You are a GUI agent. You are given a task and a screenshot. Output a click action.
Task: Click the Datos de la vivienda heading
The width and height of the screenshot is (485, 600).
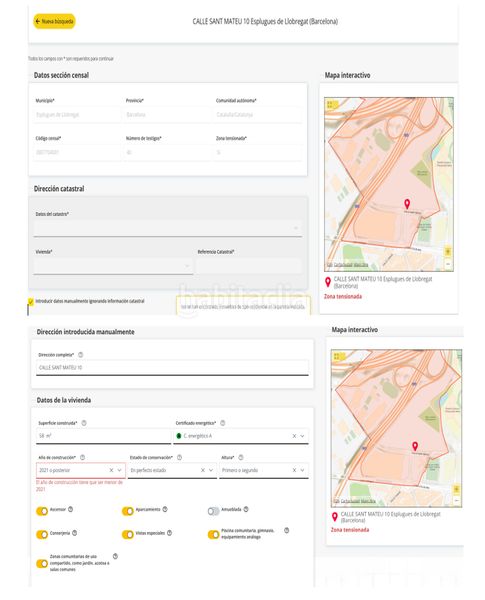pos(64,400)
